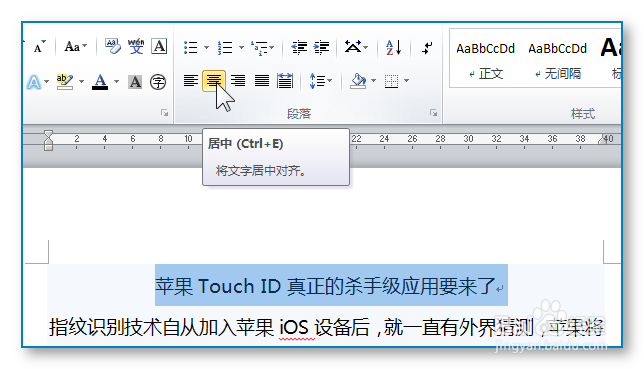
Task: Align text to the right
Action: (238, 81)
